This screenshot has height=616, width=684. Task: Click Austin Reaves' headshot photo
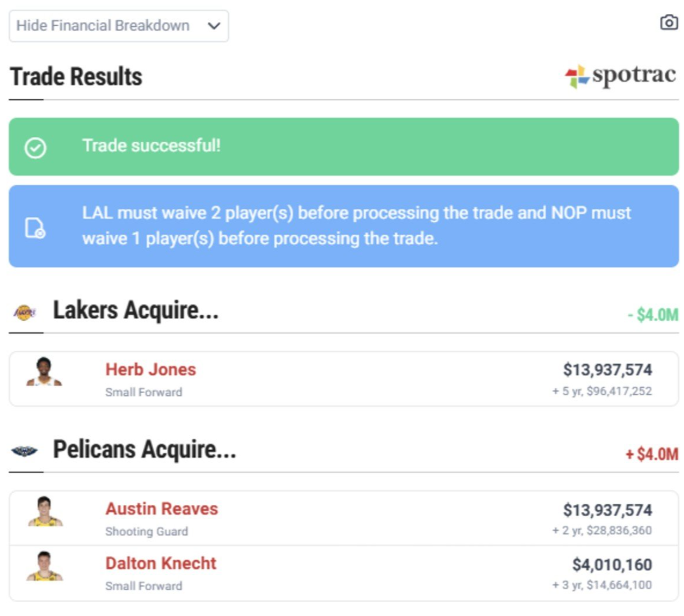pos(45,512)
